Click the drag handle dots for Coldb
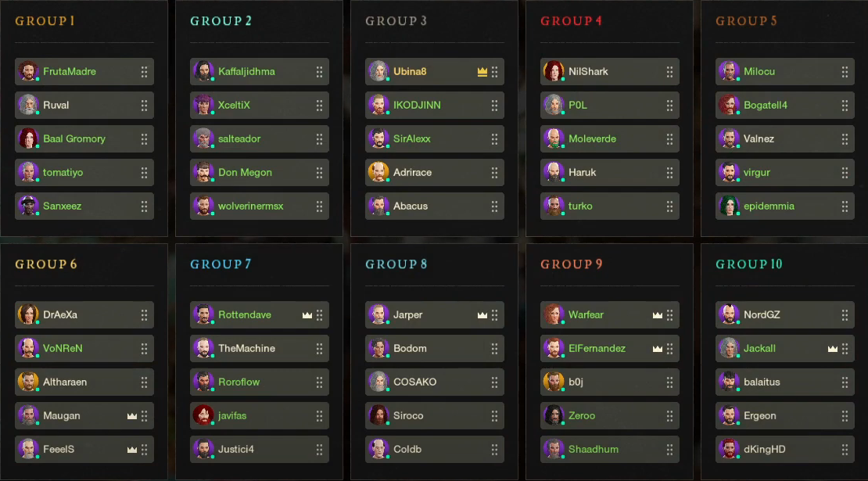 pos(494,450)
